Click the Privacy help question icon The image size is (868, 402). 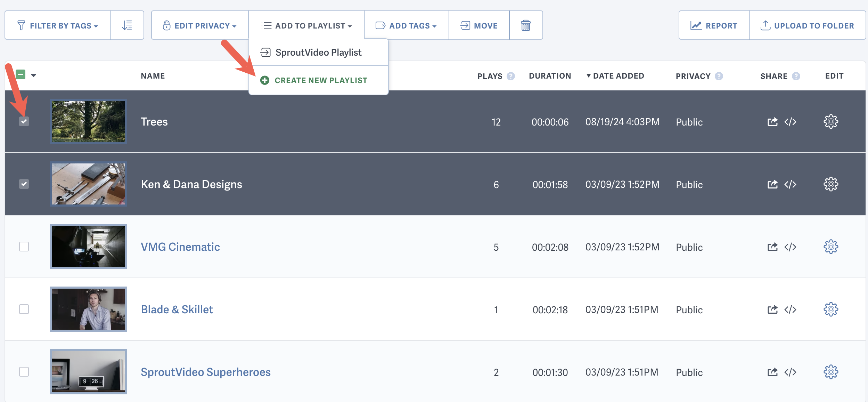tap(719, 76)
